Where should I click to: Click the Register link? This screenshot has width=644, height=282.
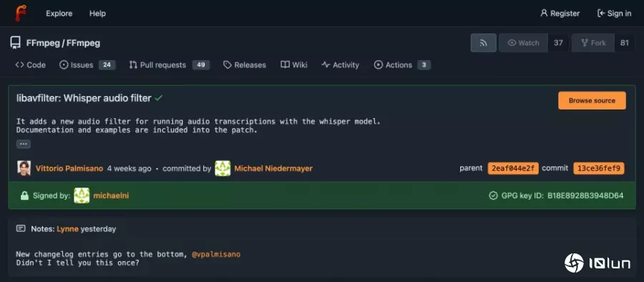(560, 14)
